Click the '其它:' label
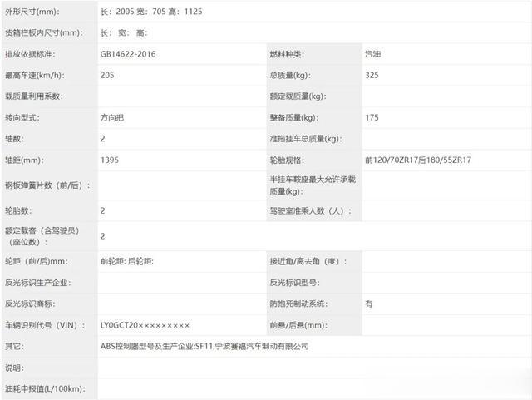Image resolution: width=532 pixels, height=400 pixels. (14, 346)
